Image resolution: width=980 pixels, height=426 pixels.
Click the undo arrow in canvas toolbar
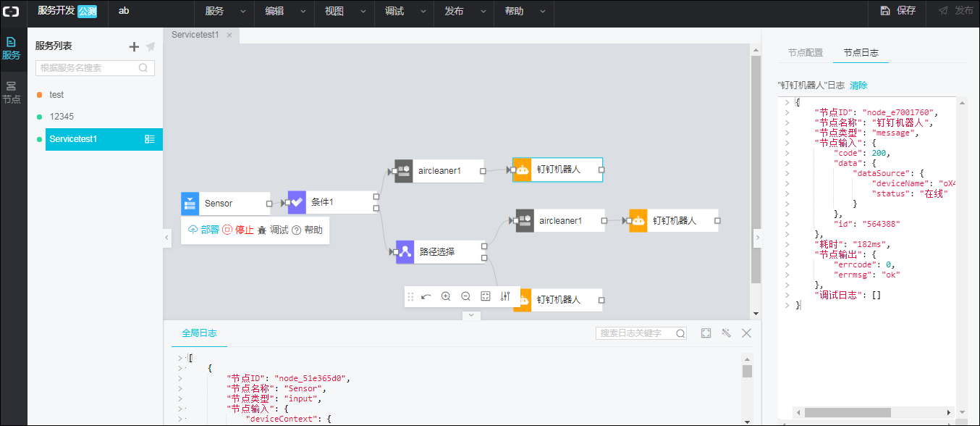tap(426, 296)
